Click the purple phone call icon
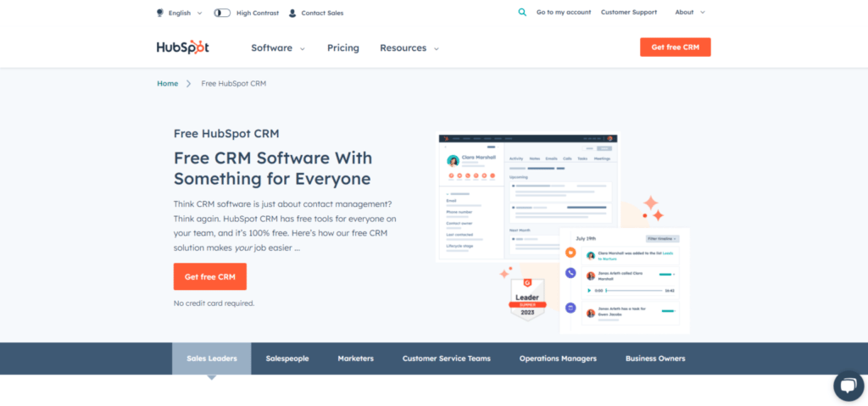The image size is (868, 406). (570, 274)
